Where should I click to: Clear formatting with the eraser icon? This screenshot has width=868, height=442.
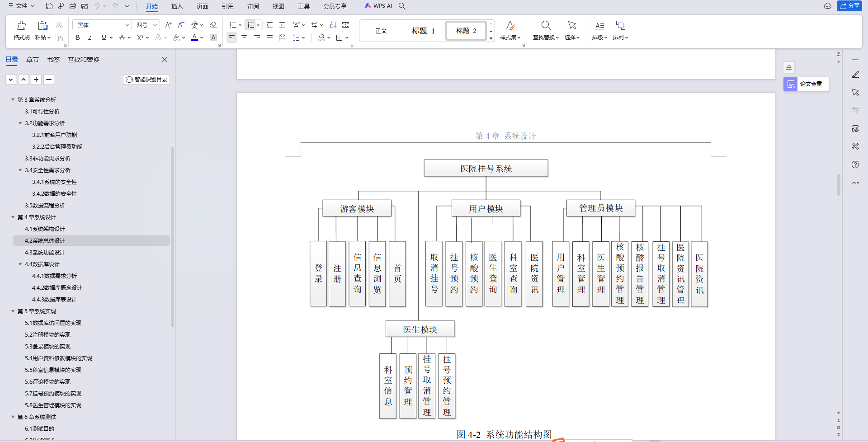213,25
